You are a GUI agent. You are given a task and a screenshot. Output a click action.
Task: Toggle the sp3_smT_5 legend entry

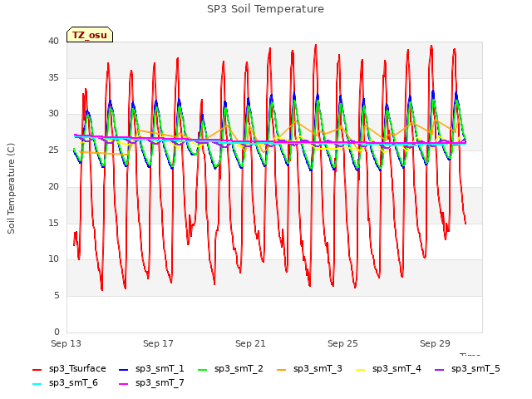(467, 369)
